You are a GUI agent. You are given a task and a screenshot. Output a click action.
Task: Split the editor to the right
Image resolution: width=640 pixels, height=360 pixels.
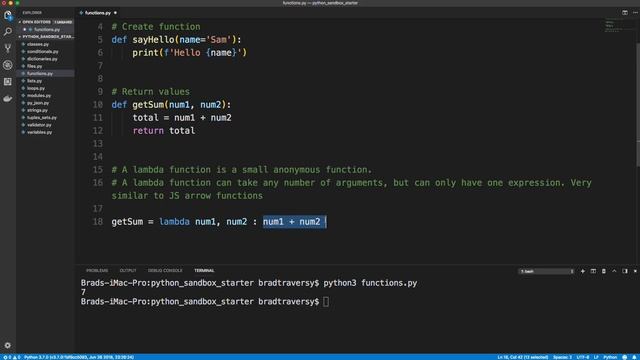tap(625, 13)
